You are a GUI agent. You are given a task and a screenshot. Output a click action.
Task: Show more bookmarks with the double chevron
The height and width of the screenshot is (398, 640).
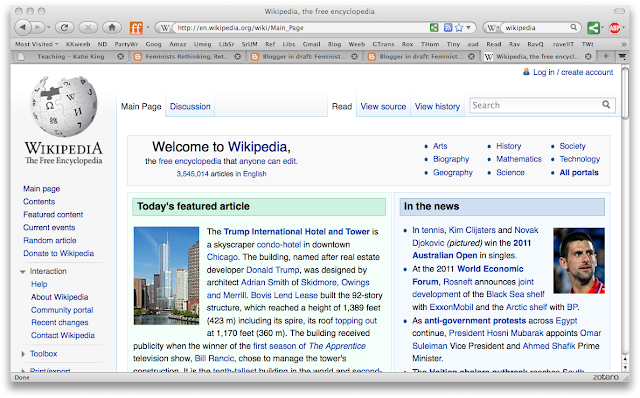pos(624,44)
